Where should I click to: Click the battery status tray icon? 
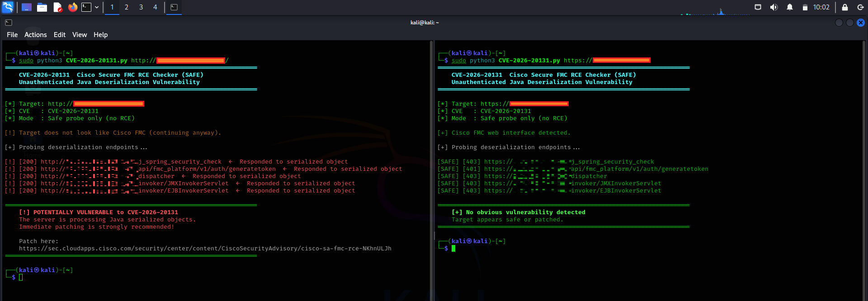click(805, 7)
